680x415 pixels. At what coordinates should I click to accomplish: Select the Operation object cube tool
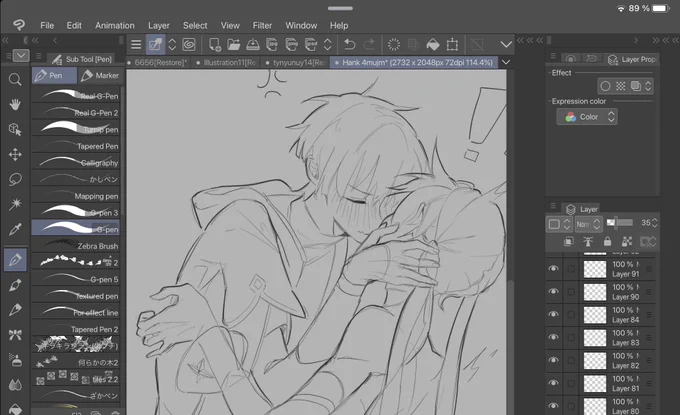point(15,129)
